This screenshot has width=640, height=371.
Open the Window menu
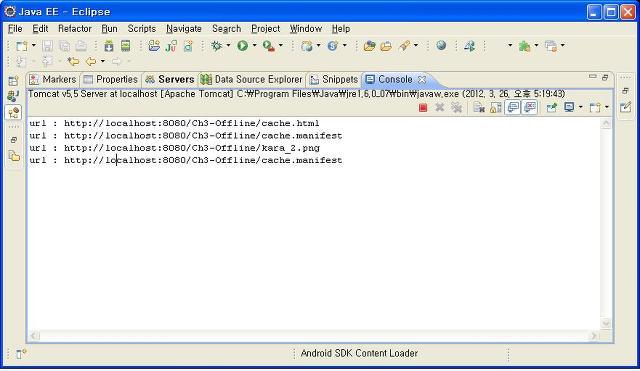coord(306,29)
